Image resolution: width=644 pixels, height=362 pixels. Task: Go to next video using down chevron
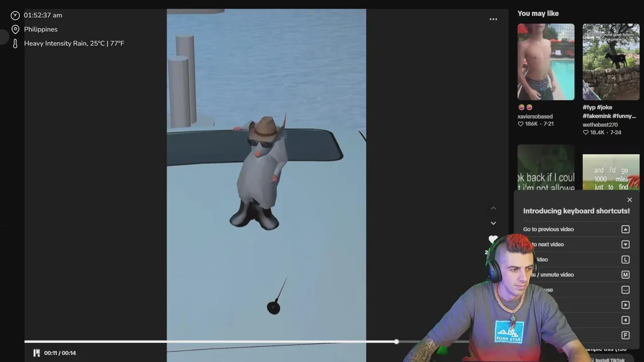[493, 223]
